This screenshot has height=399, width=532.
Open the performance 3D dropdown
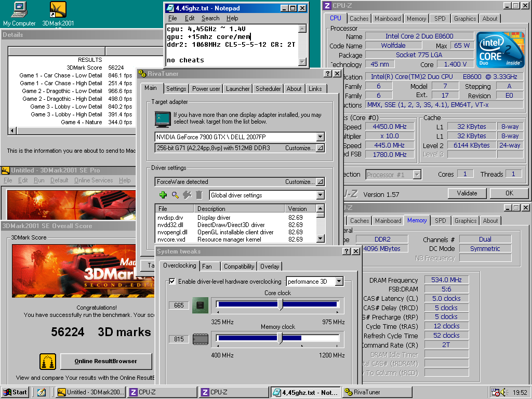click(339, 281)
